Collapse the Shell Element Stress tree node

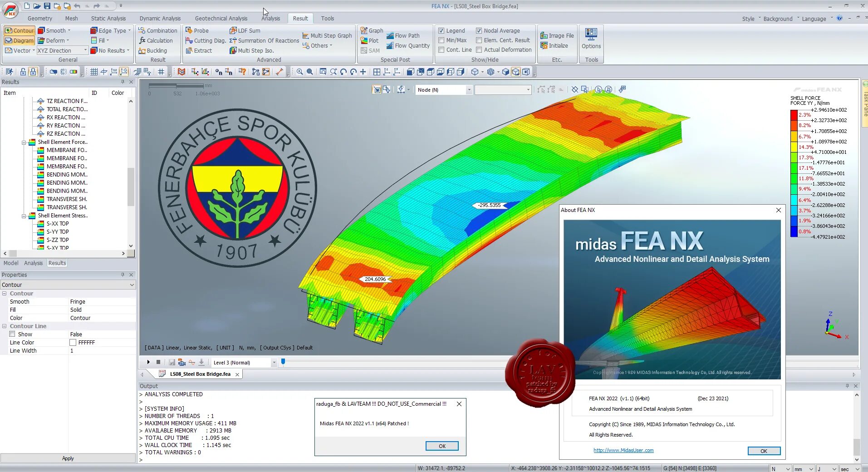pyautogui.click(x=24, y=216)
